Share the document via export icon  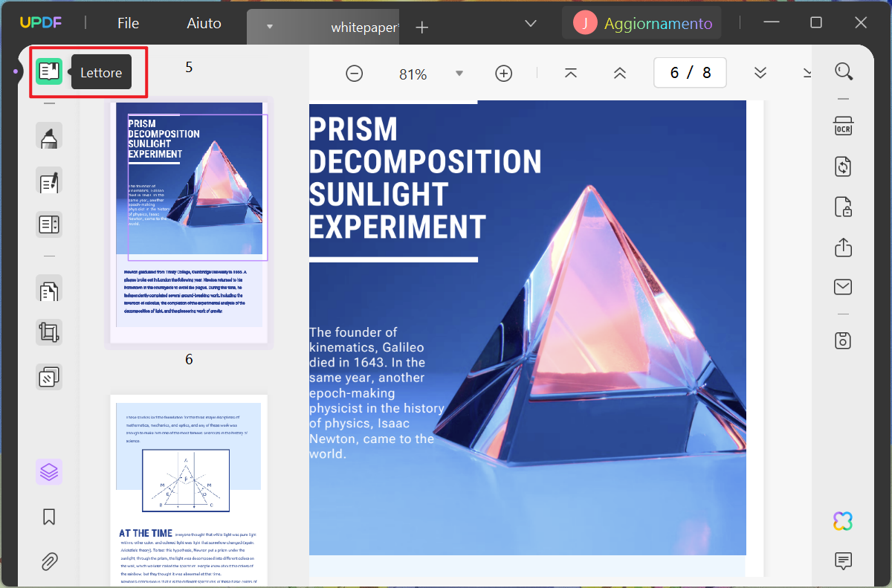(843, 248)
